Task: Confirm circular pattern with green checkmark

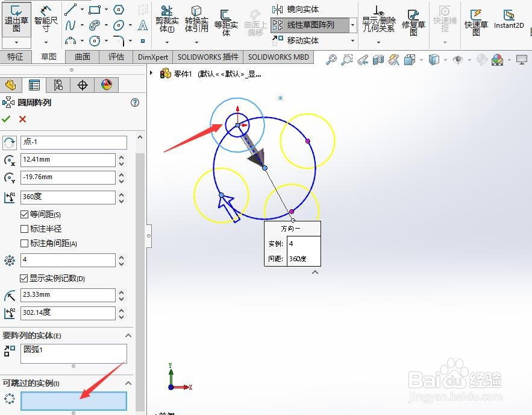Action: tap(6, 119)
